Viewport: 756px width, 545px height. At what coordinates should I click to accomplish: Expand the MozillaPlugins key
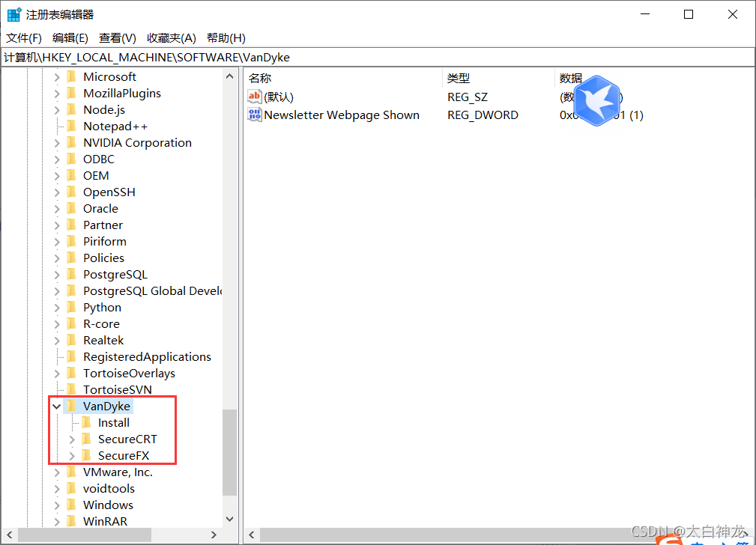(57, 94)
